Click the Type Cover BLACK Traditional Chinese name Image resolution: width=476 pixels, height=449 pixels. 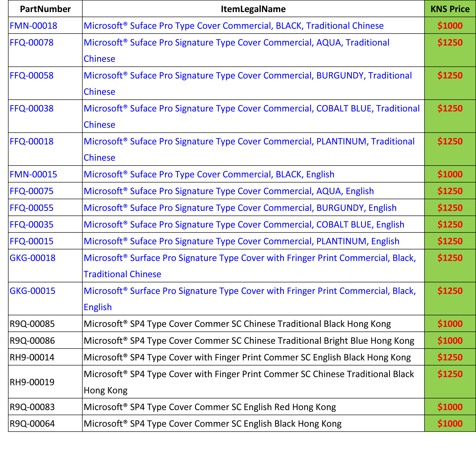234,26
